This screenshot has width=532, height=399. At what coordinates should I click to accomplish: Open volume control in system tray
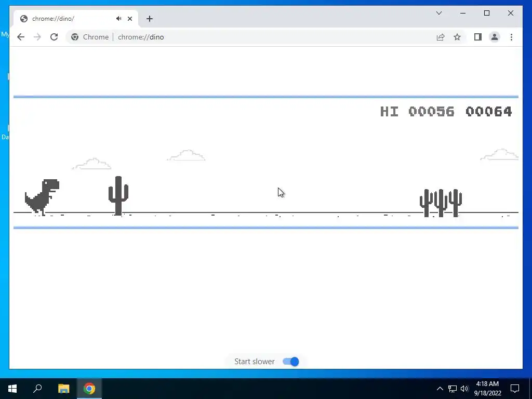[x=464, y=389]
